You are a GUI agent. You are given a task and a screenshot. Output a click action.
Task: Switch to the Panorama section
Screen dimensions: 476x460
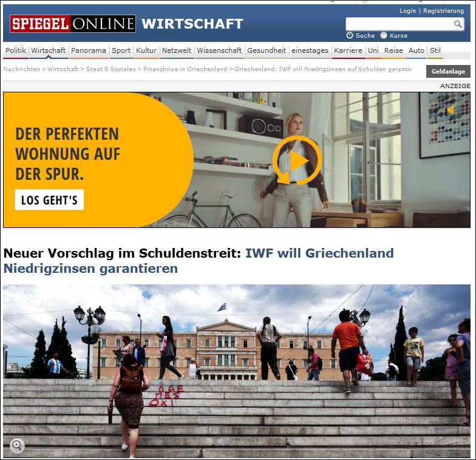[89, 50]
